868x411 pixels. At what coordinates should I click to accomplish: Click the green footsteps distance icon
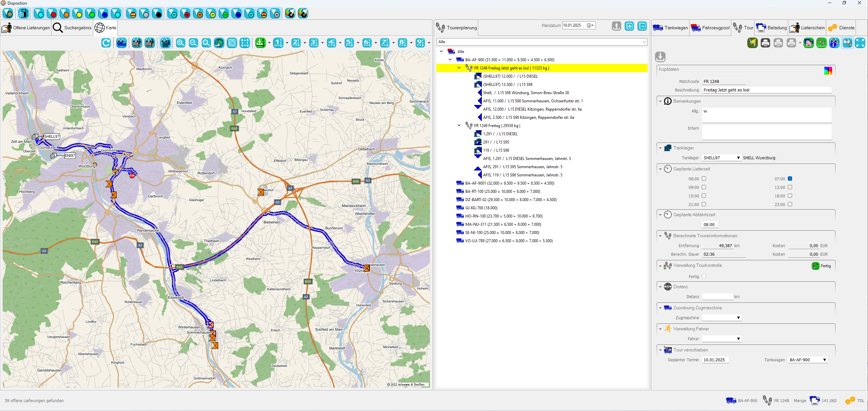click(822, 43)
